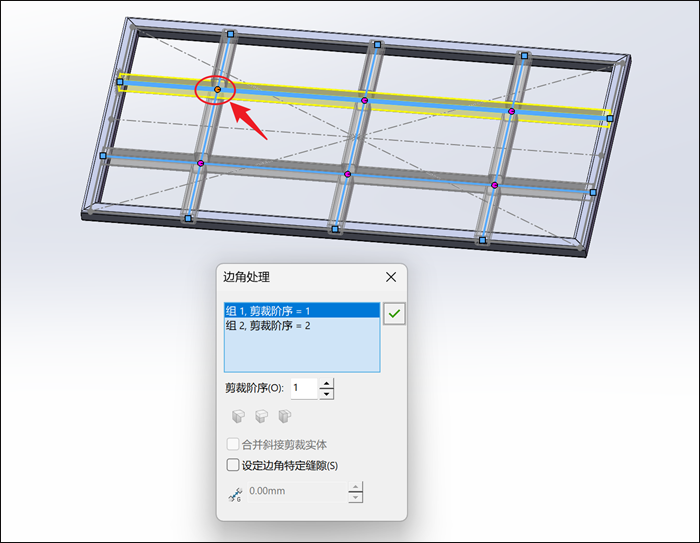Pick the magenta point at the middle of the yellow member
The height and width of the screenshot is (543, 700).
click(x=364, y=100)
